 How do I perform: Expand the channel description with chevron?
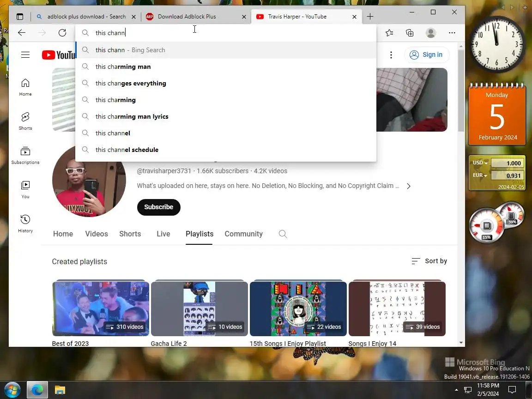pos(409,186)
